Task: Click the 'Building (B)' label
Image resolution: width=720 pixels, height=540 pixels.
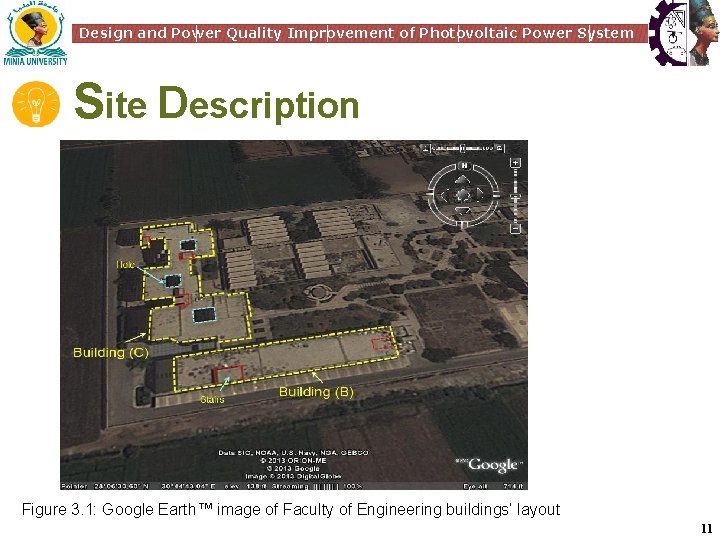Action: [316, 392]
